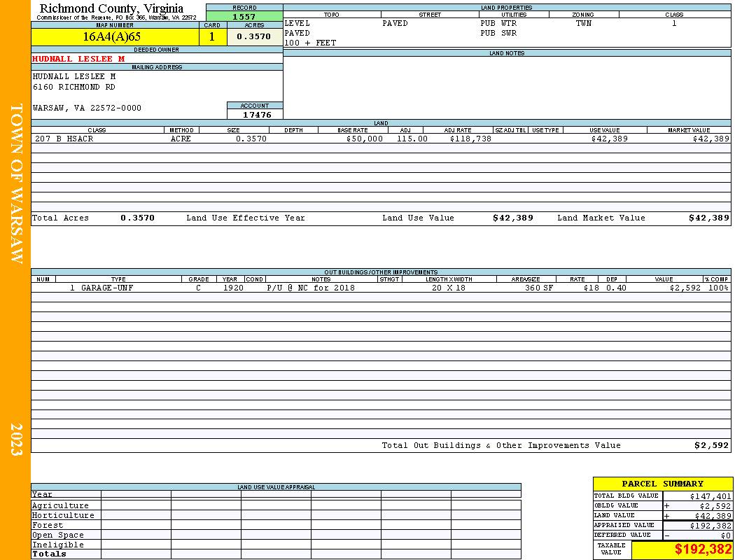Click account number 17476

click(257, 115)
